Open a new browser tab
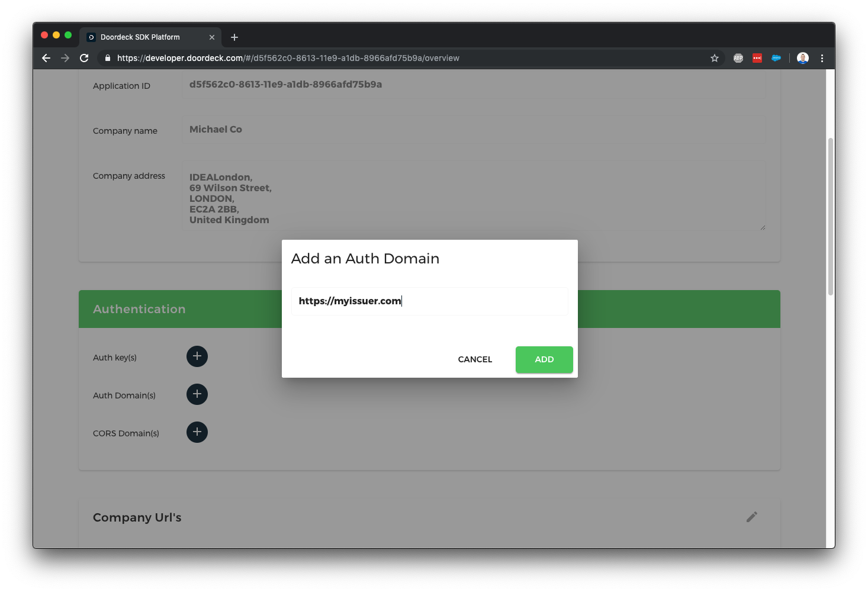868x592 pixels. pyautogui.click(x=234, y=37)
